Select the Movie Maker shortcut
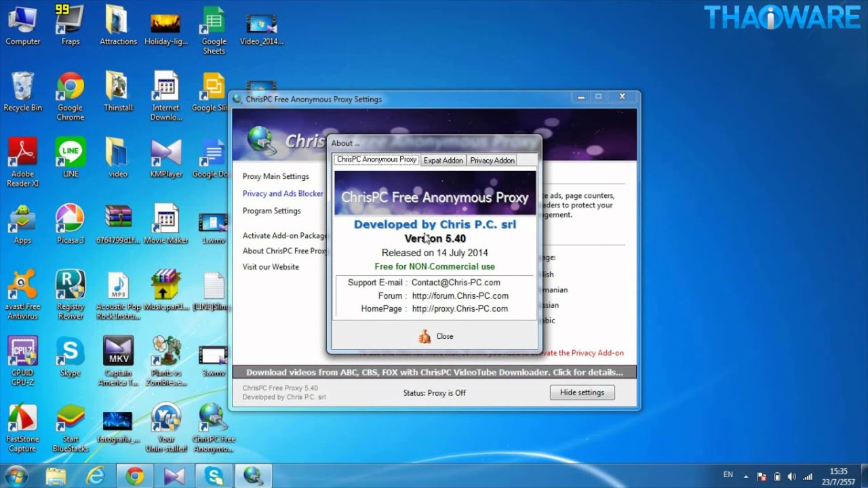This screenshot has width=868, height=488. 166,224
